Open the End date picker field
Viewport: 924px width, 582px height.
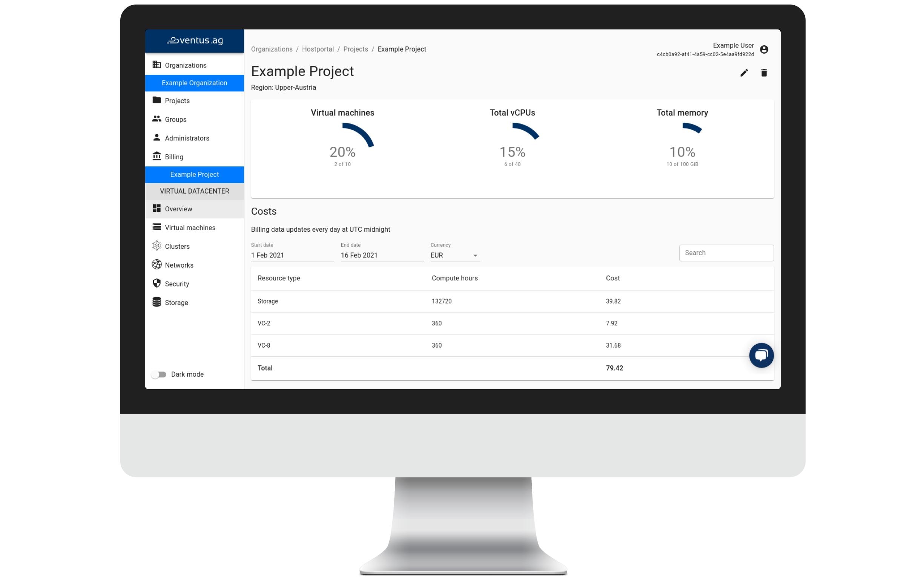pyautogui.click(x=382, y=255)
